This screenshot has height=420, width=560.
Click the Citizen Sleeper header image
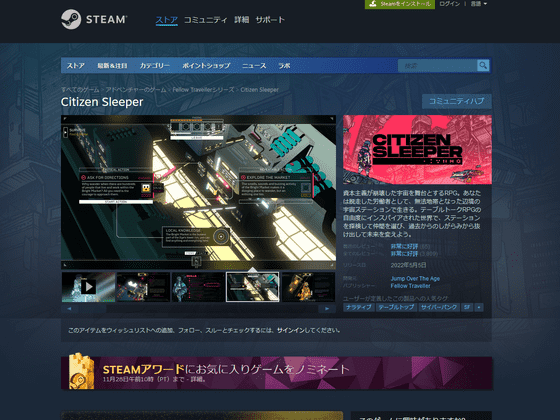tap(417, 150)
